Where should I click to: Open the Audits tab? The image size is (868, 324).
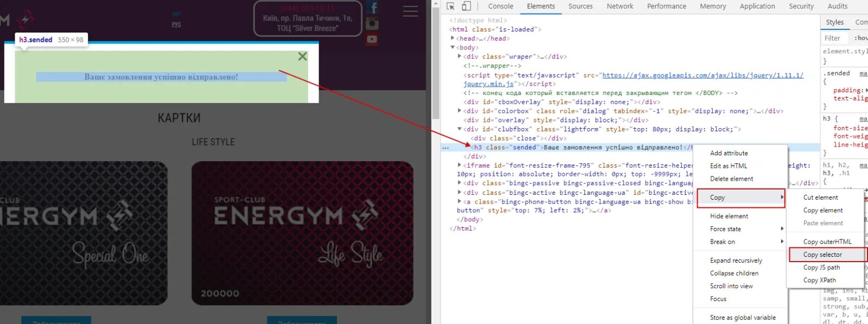point(838,7)
